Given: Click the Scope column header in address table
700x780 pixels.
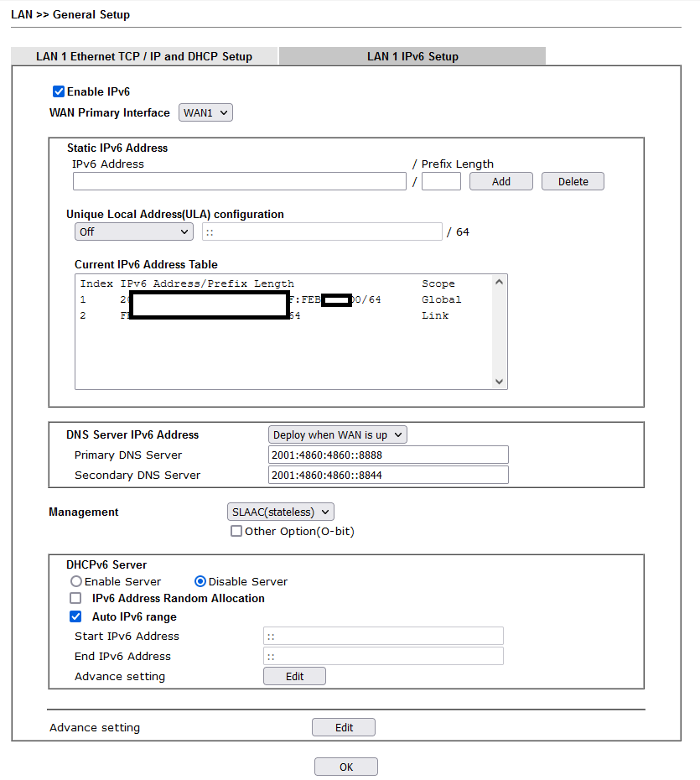Looking at the screenshot, I should (x=438, y=283).
